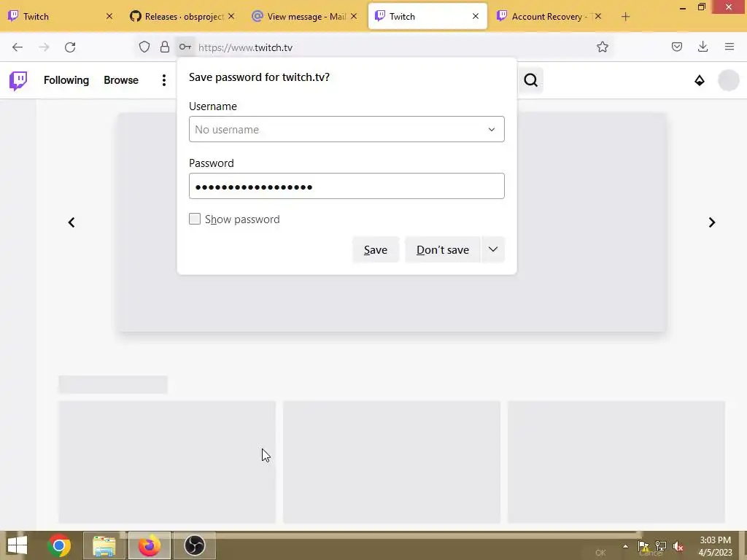Open the user avatar menu
The image size is (747, 560).
pos(729,80)
